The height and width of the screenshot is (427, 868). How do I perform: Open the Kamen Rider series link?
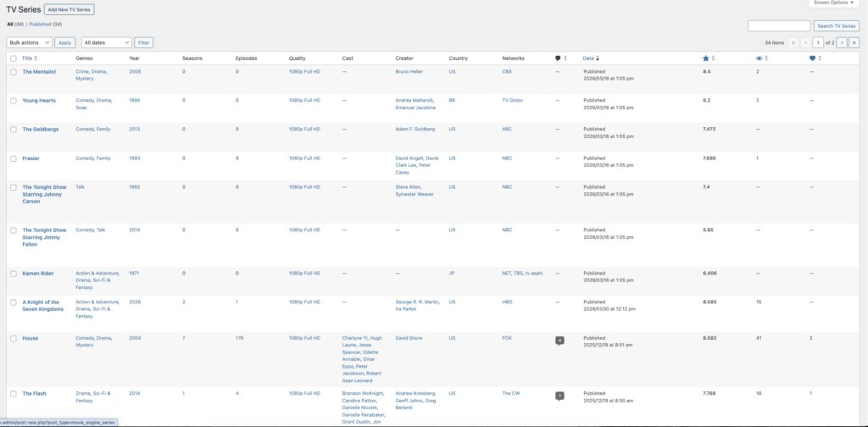point(38,273)
